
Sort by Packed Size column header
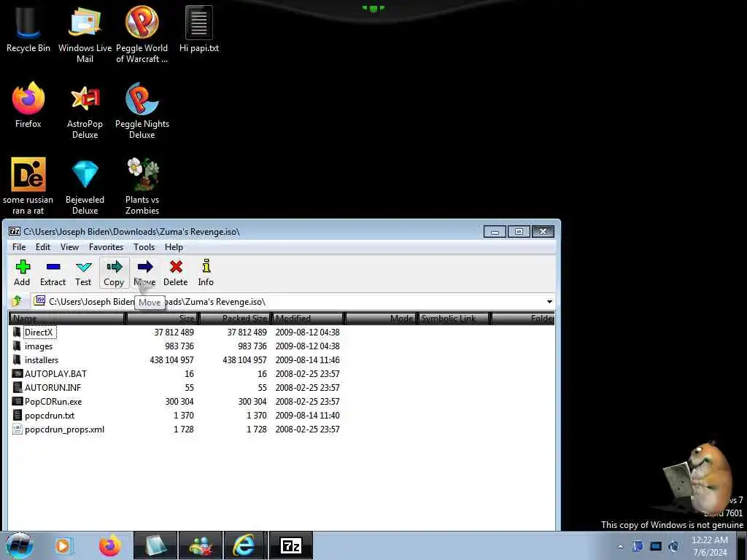tap(236, 318)
